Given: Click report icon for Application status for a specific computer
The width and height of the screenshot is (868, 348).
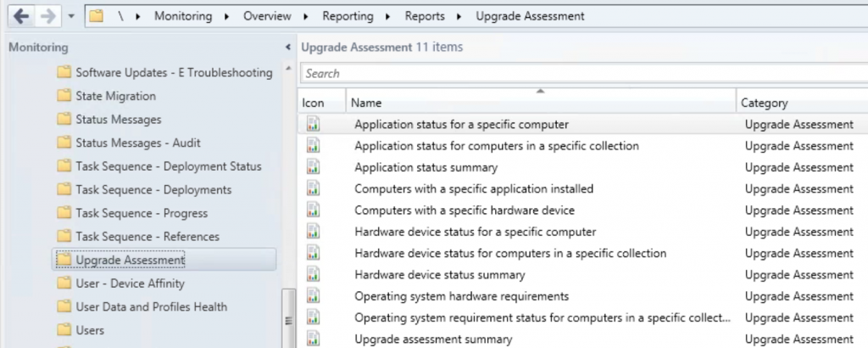Looking at the screenshot, I should (x=314, y=124).
